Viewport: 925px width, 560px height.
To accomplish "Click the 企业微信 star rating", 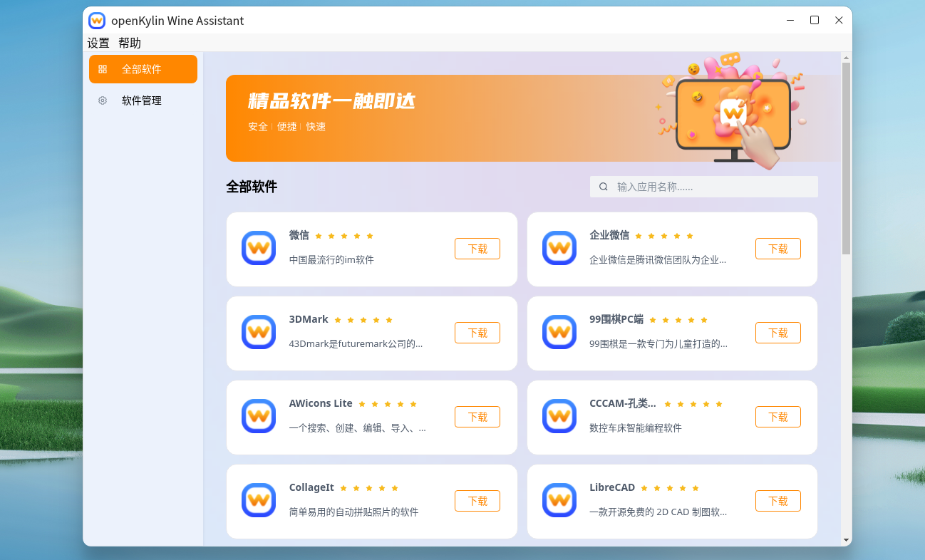I will click(x=664, y=236).
